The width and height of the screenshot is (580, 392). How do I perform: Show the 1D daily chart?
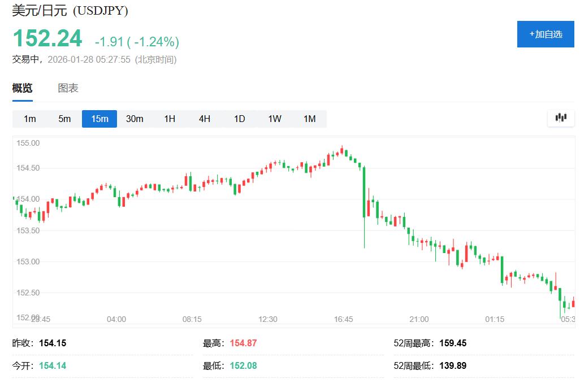(240, 119)
